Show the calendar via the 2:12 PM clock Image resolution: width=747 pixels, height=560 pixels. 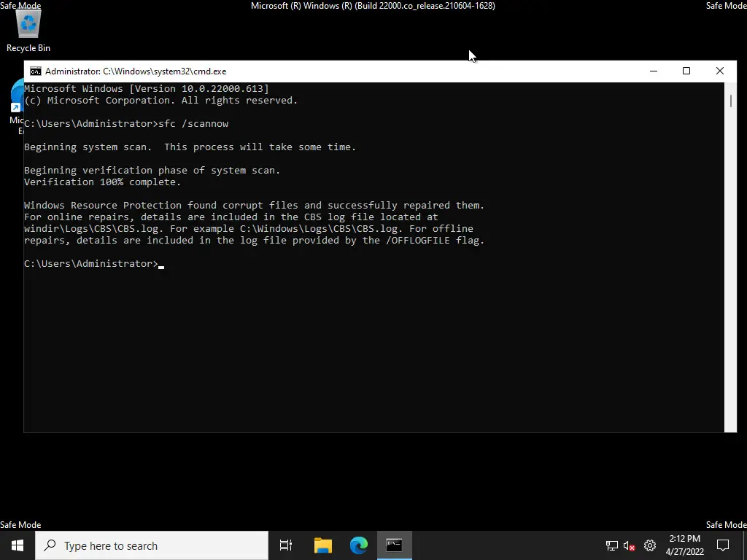pyautogui.click(x=684, y=545)
